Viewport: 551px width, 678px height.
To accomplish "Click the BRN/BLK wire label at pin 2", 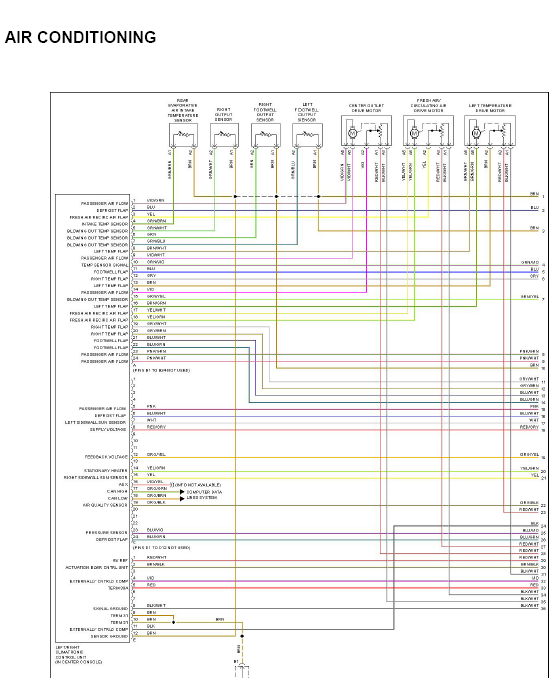I will [156, 564].
